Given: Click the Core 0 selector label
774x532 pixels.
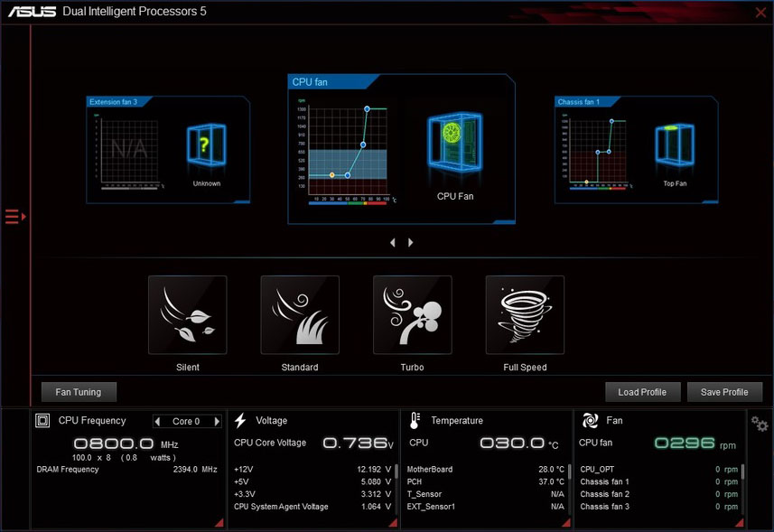Looking at the screenshot, I should 186,422.
